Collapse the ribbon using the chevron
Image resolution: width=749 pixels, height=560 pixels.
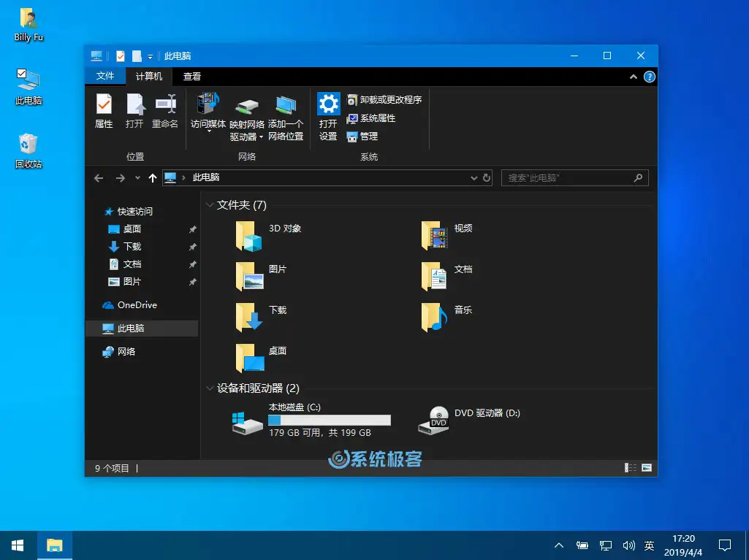pos(635,76)
